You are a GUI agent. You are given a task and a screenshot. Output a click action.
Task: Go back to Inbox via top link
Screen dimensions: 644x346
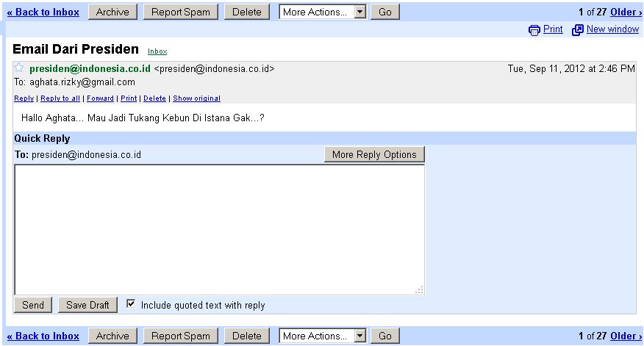[x=43, y=12]
